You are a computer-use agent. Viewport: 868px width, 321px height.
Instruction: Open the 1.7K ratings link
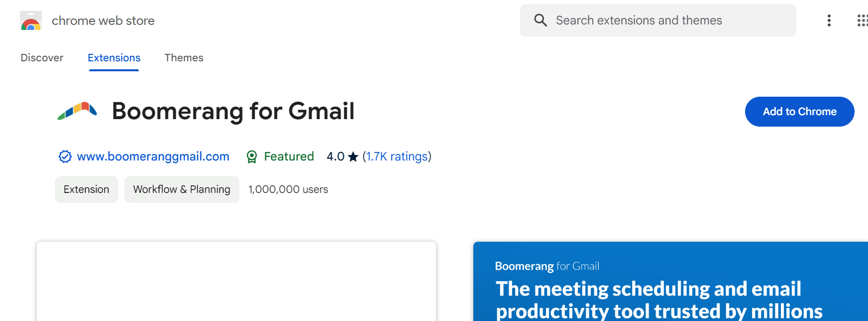397,157
